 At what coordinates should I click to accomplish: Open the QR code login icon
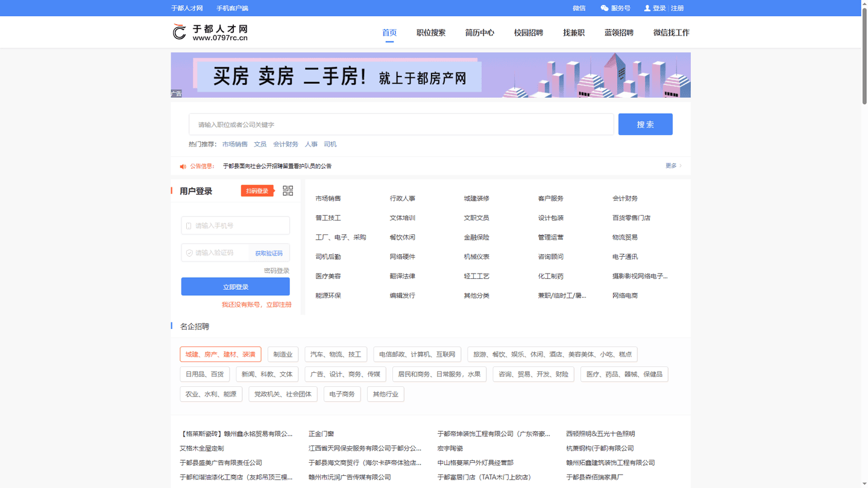(x=288, y=190)
